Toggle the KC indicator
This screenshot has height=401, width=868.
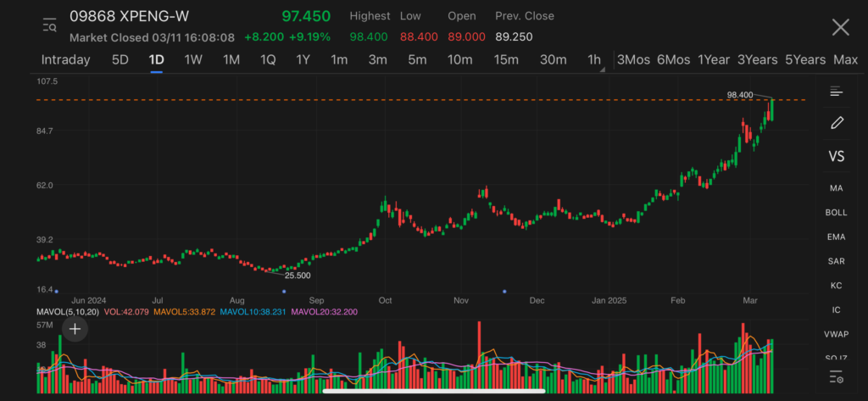[x=836, y=286]
